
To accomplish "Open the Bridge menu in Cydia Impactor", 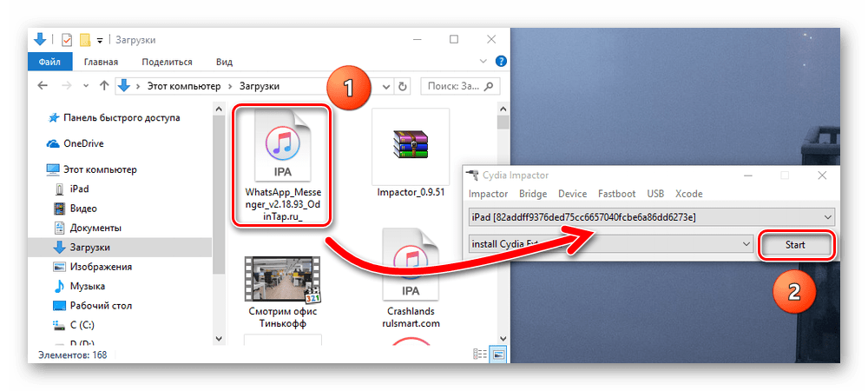I will coord(533,194).
